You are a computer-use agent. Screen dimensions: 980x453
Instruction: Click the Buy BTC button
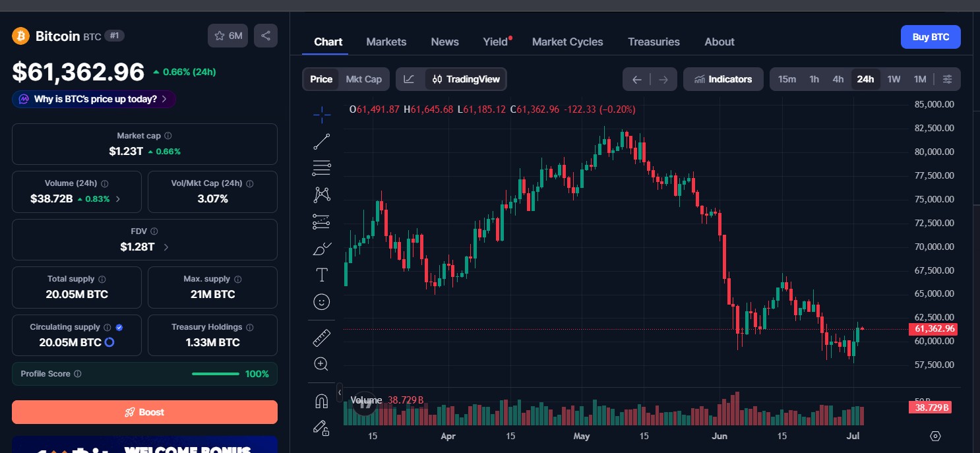(931, 37)
